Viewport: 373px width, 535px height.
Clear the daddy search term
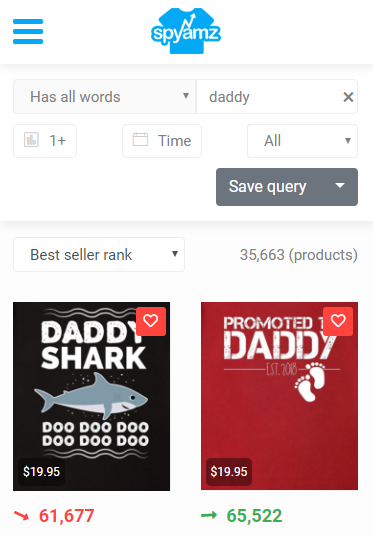pyautogui.click(x=348, y=97)
